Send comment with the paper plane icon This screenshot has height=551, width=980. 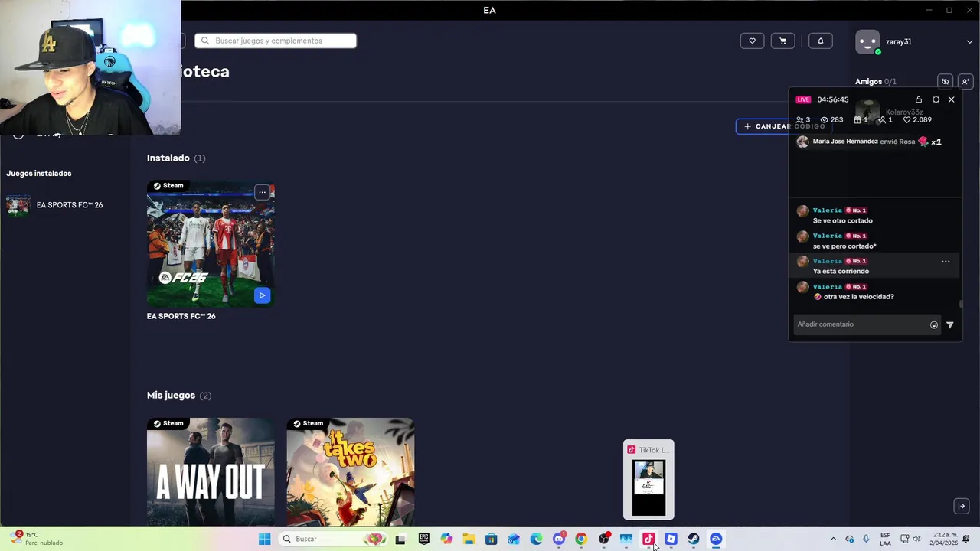pos(950,325)
